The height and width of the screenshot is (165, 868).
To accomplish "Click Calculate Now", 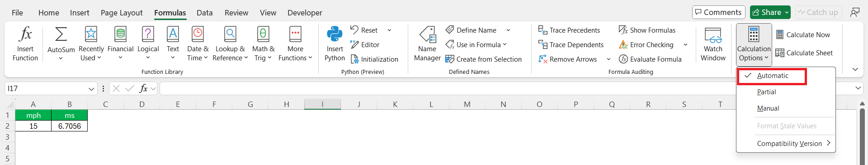I will (x=803, y=35).
